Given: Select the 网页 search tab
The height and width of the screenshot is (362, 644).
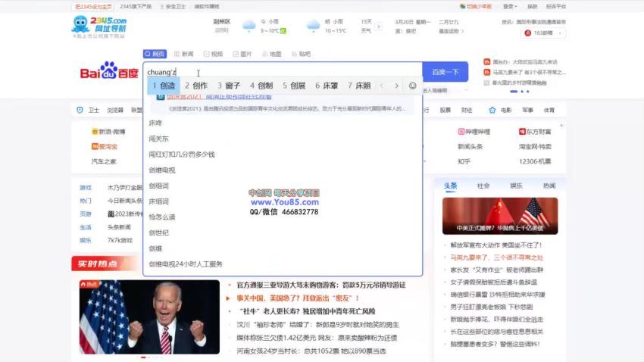Looking at the screenshot, I should (155, 54).
